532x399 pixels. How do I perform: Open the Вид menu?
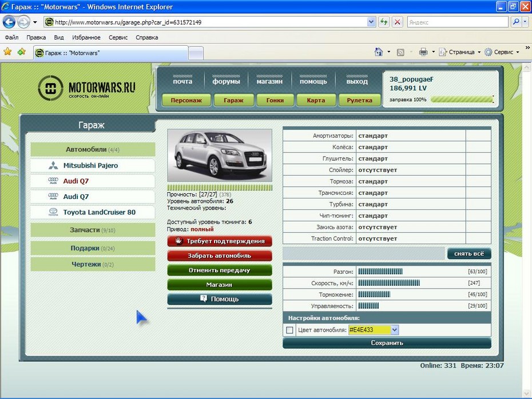coord(59,37)
